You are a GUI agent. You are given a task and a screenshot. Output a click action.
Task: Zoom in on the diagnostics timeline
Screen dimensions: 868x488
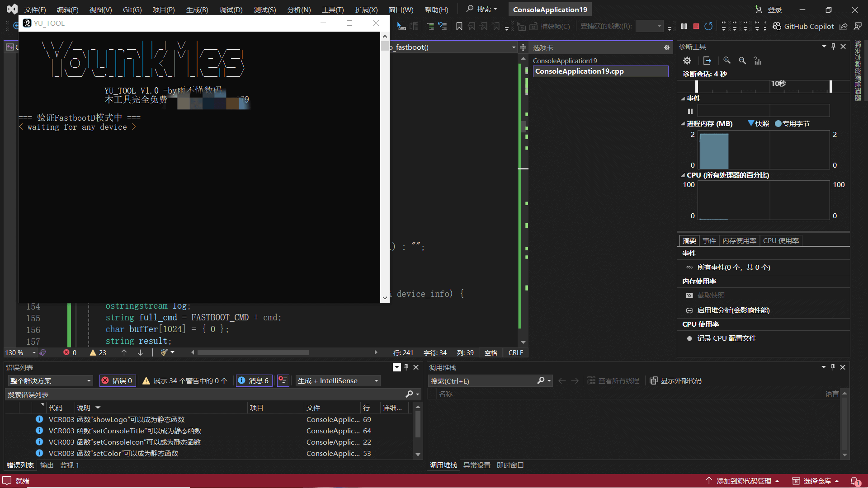(x=727, y=61)
